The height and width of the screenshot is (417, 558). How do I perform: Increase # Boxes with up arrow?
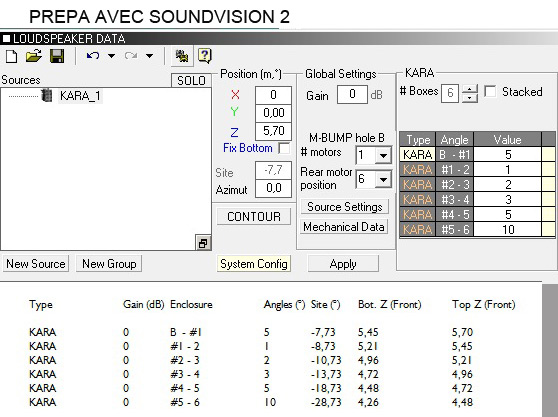click(470, 89)
